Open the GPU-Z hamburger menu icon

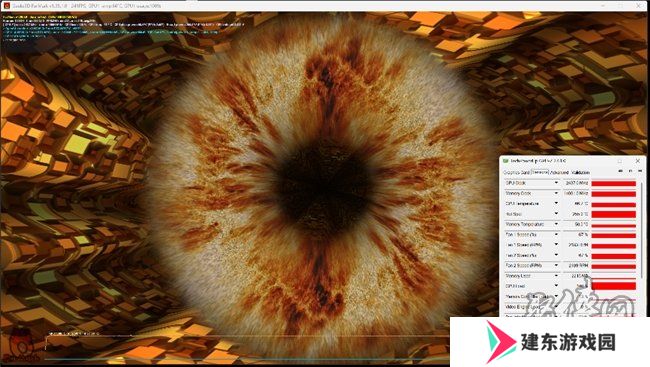tap(640, 171)
